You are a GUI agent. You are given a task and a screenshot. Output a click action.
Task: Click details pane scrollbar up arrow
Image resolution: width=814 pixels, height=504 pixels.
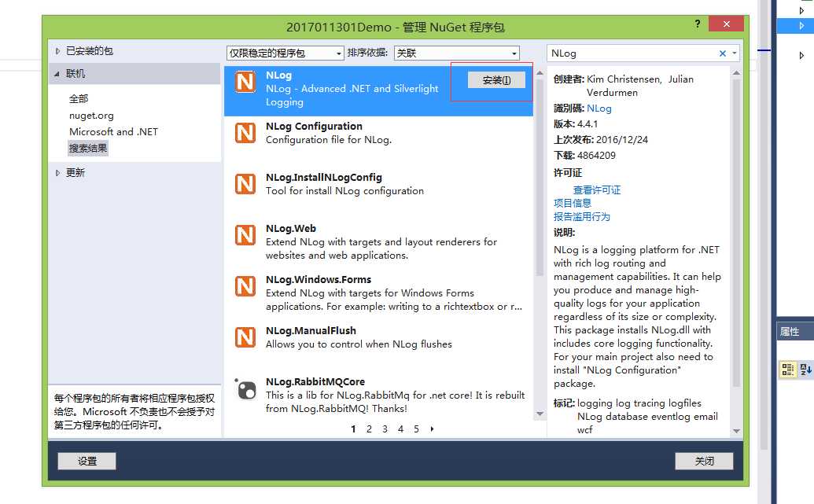point(736,73)
